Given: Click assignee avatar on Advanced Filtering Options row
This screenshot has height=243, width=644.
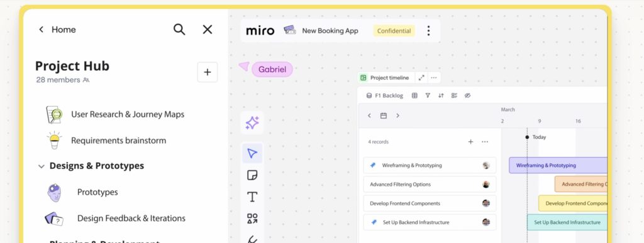Looking at the screenshot, I should point(486,185).
